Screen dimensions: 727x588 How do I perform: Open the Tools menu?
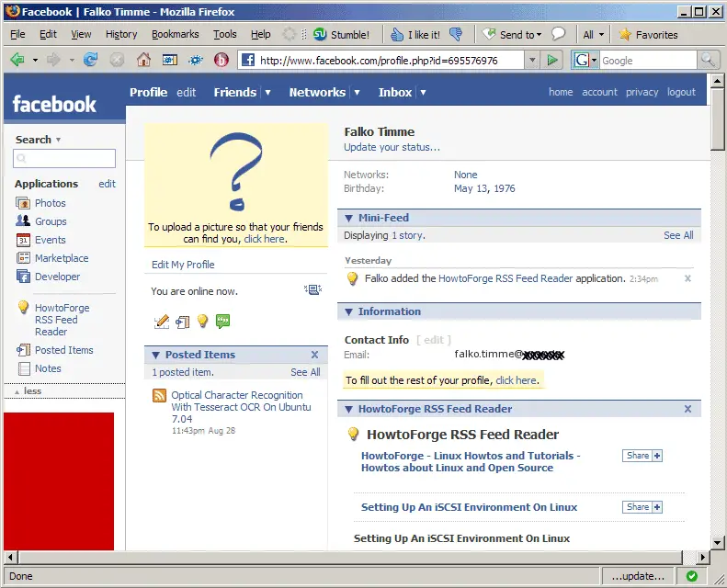(225, 34)
